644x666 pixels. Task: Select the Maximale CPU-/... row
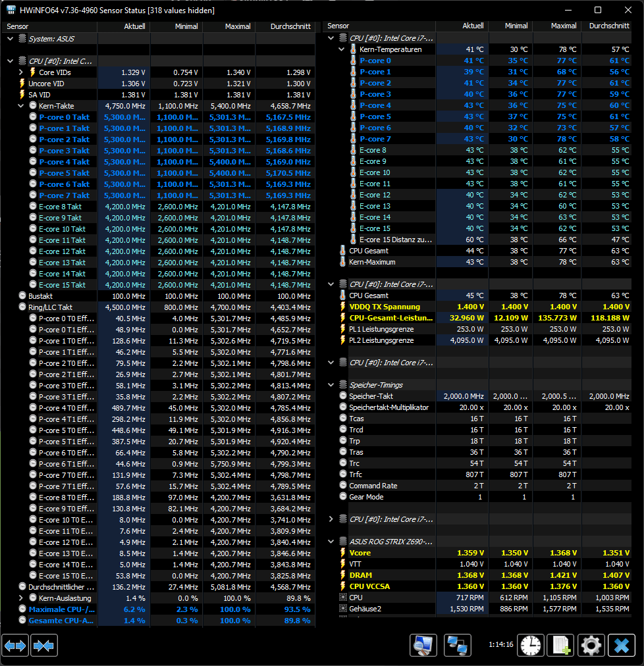(159, 609)
